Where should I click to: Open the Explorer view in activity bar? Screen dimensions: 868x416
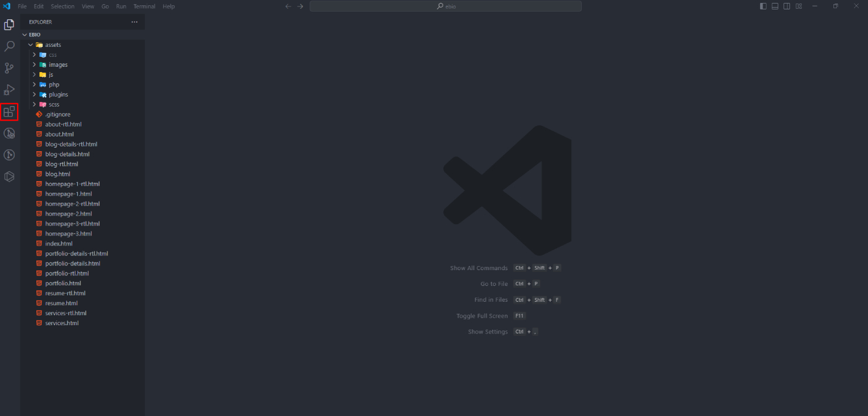pos(9,25)
